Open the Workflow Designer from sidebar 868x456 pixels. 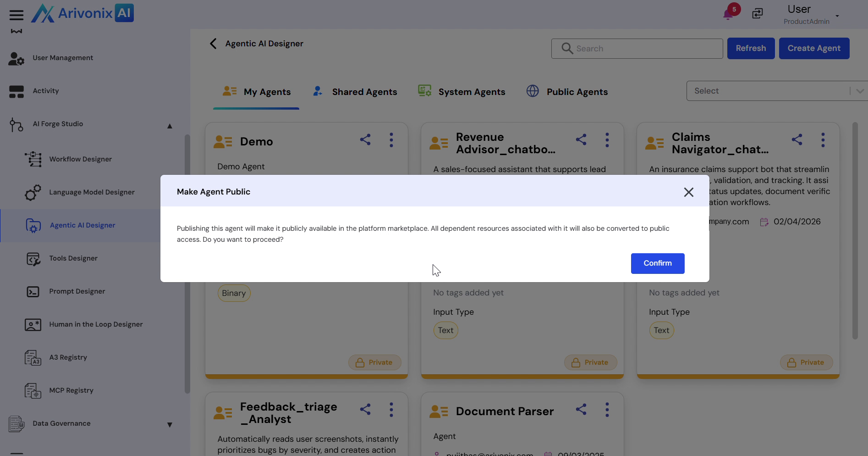point(80,159)
